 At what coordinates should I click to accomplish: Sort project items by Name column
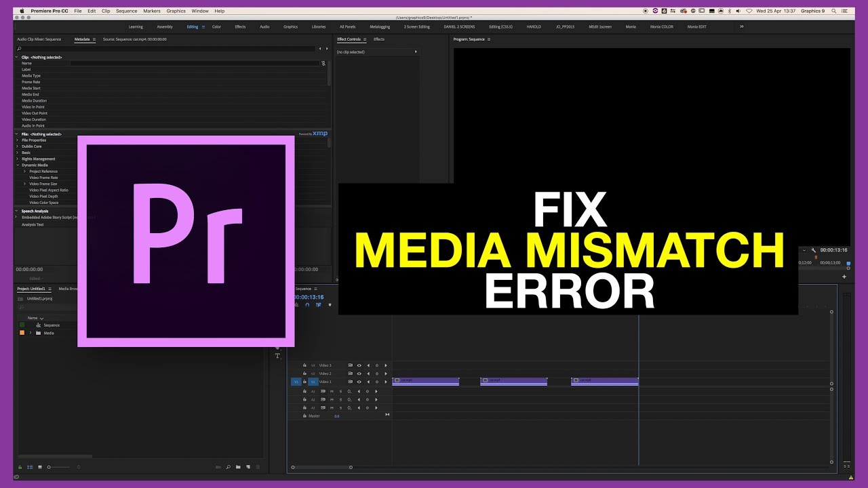click(32, 318)
